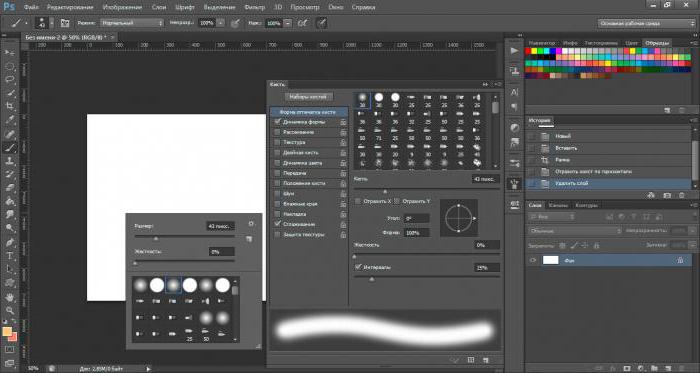
Task: Select the Eyedropper tool
Action: point(9,120)
